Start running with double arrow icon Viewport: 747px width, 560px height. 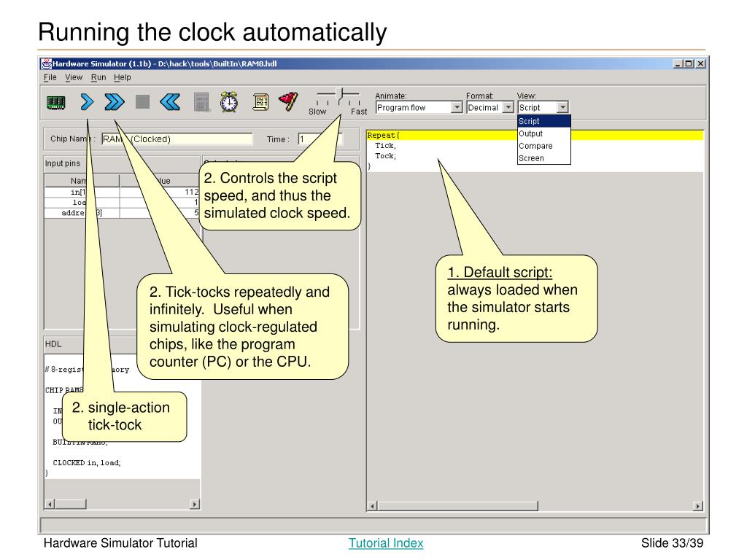(x=115, y=102)
